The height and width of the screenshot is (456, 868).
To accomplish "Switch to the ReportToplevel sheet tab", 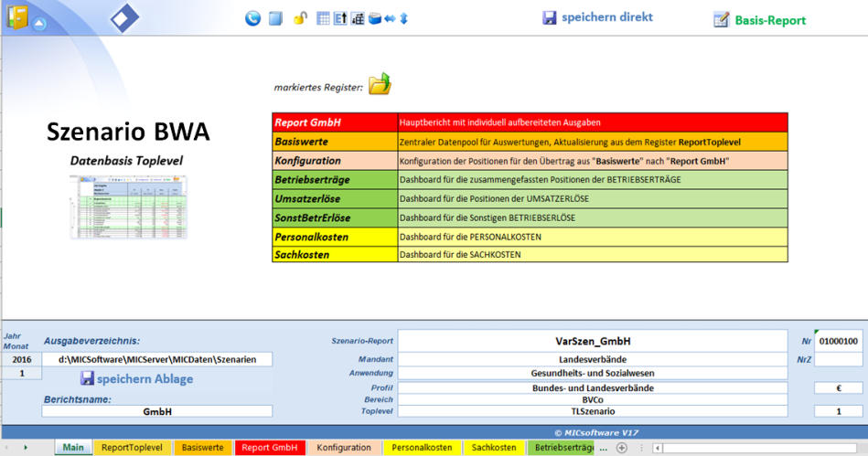I will click(x=132, y=448).
